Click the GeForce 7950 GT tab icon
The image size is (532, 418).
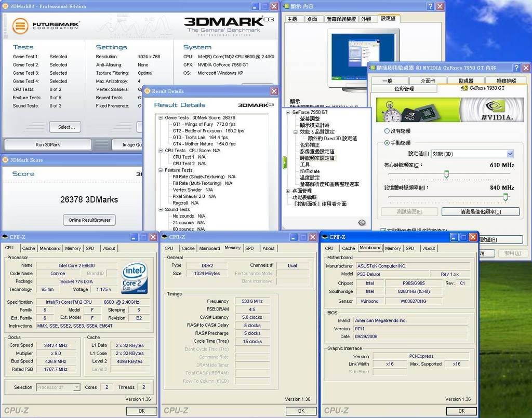(464, 88)
